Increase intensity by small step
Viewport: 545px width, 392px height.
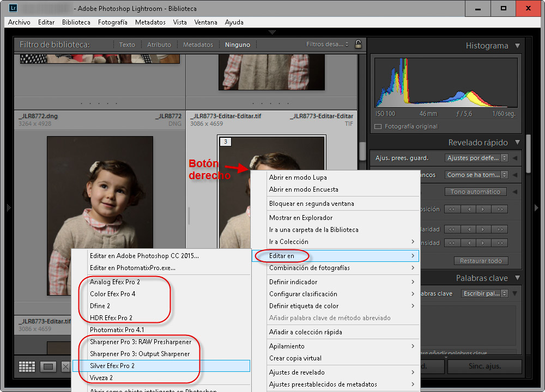483,243
